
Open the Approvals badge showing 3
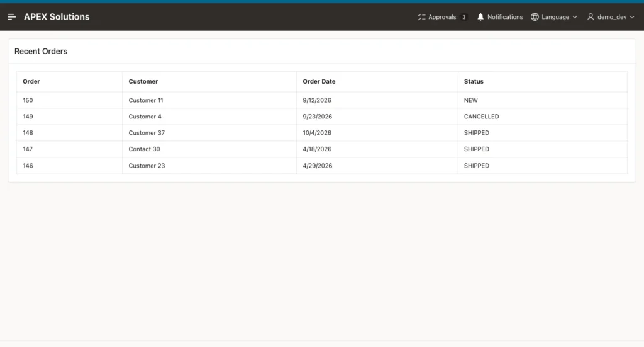[x=464, y=17]
